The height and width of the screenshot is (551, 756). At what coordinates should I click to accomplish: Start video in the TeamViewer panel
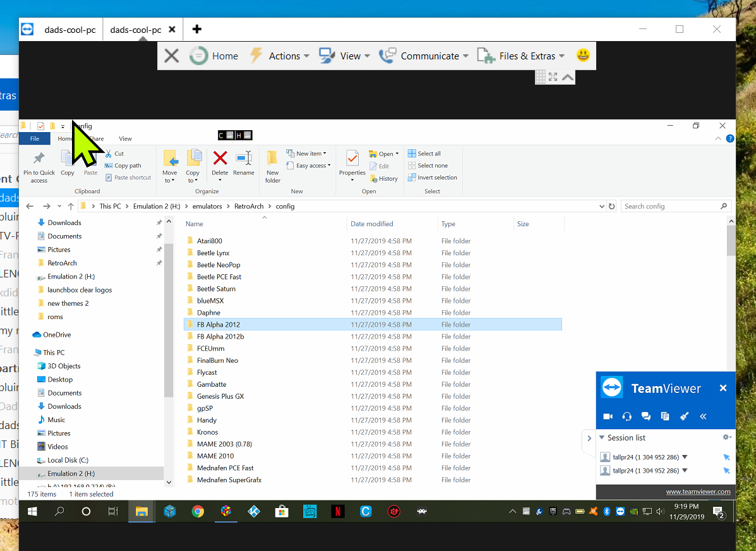pos(608,416)
